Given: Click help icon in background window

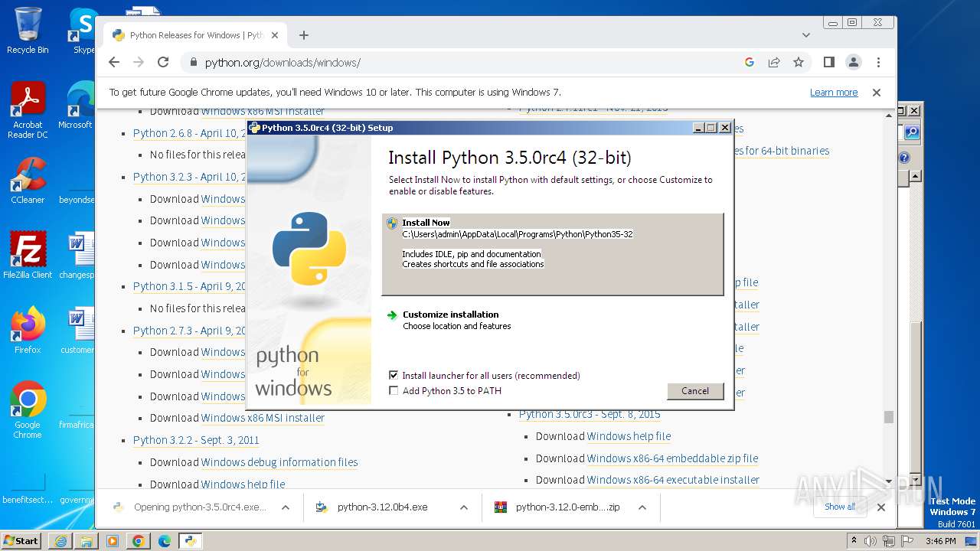Looking at the screenshot, I should tap(904, 158).
